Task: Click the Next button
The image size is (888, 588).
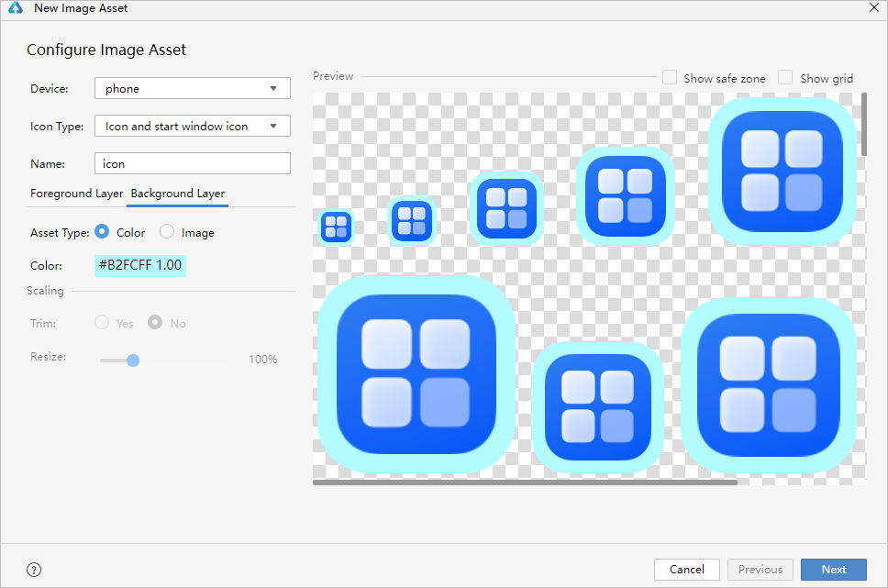Action: (833, 570)
